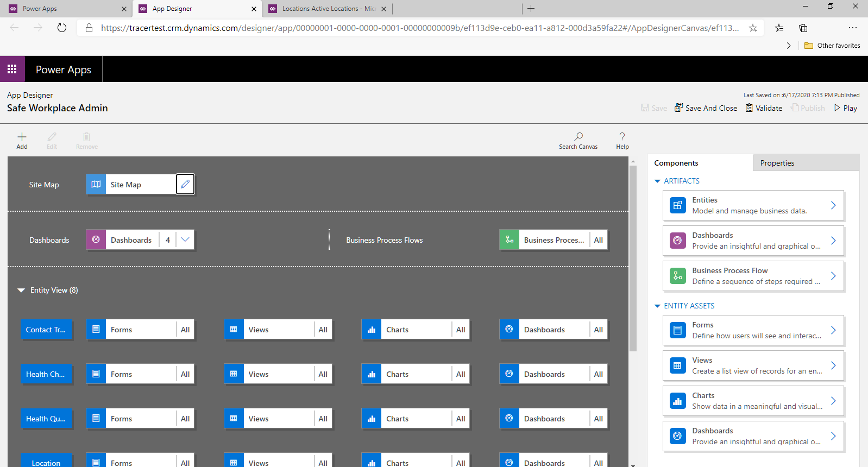The height and width of the screenshot is (467, 868).
Task: Collapse the ARTIFACTS section
Action: [657, 181]
